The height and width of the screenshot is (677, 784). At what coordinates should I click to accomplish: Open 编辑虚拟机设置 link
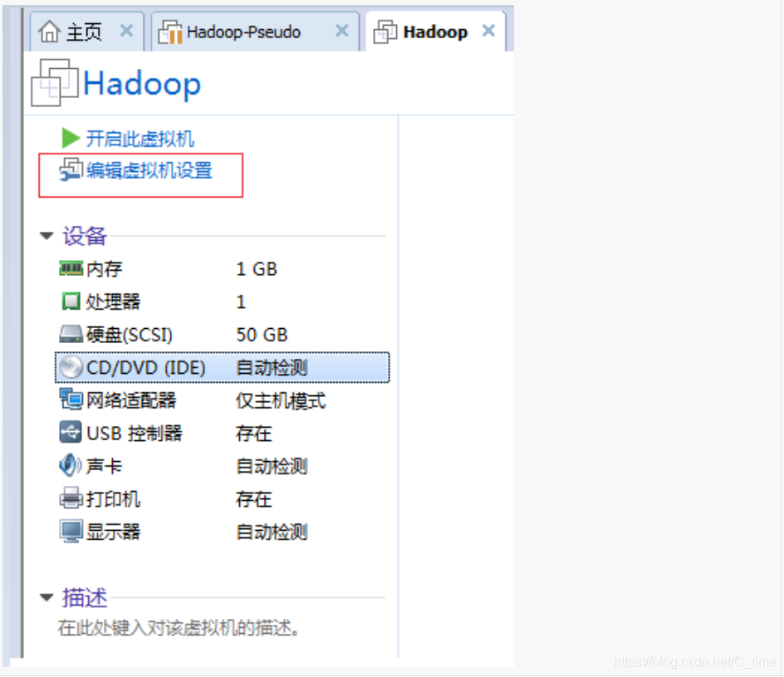pos(149,170)
